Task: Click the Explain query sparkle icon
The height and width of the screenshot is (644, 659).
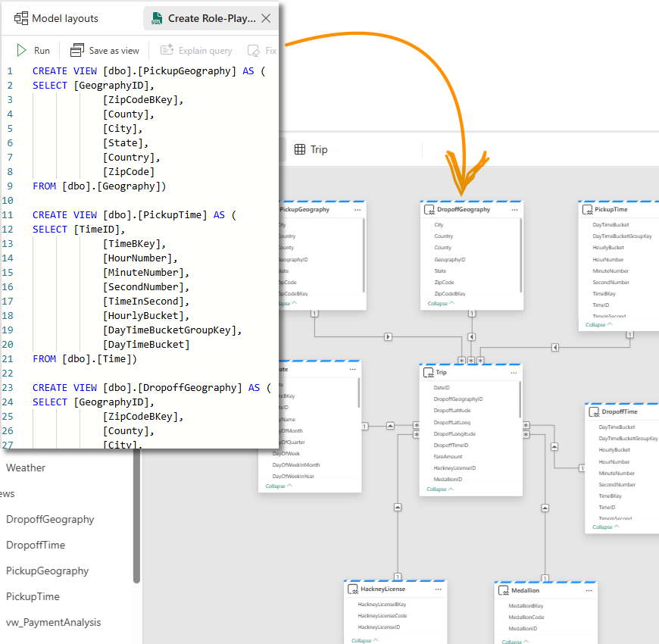Action: [167, 51]
